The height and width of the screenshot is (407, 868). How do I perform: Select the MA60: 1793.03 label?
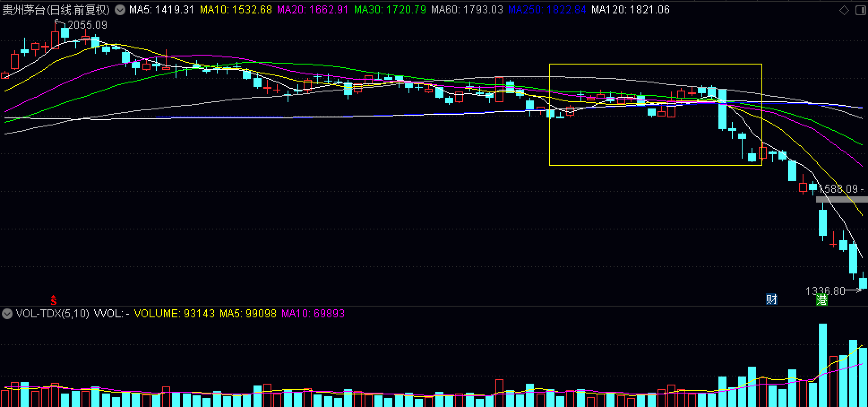tap(467, 10)
